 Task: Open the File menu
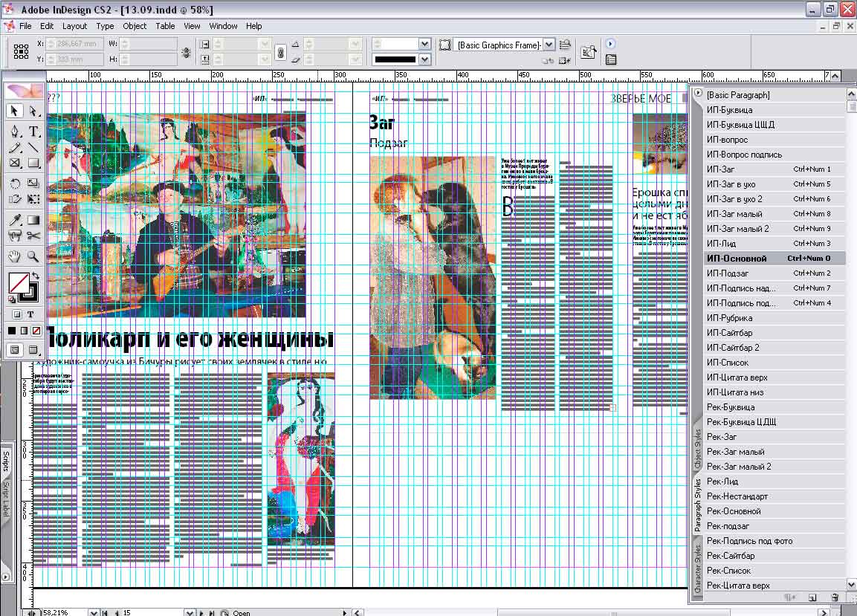click(26, 26)
